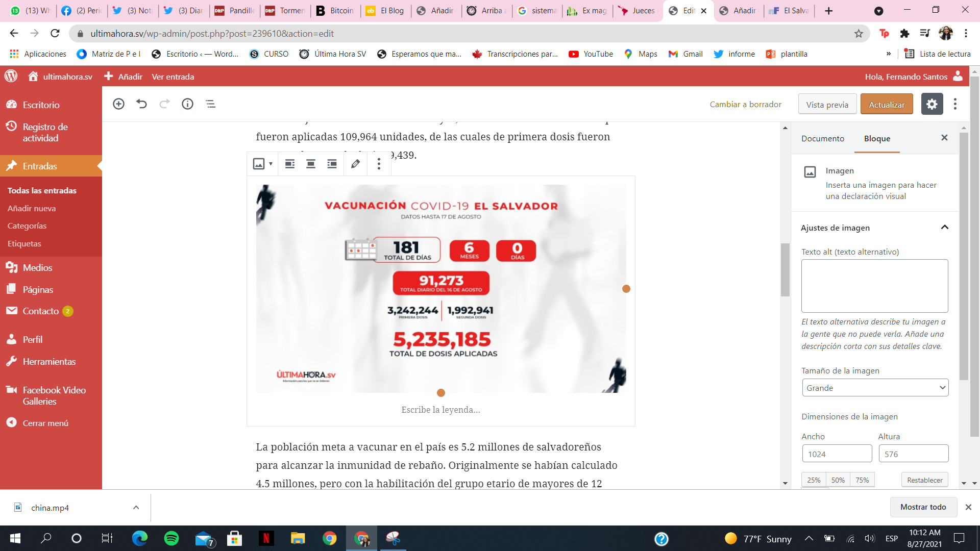Click the alt text field
This screenshot has width=980, height=551.
(x=874, y=286)
